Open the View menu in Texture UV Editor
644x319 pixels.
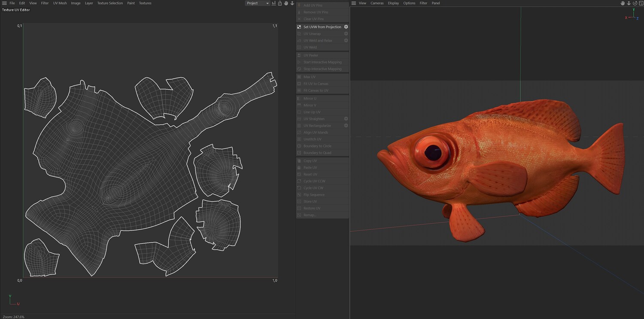(x=33, y=3)
